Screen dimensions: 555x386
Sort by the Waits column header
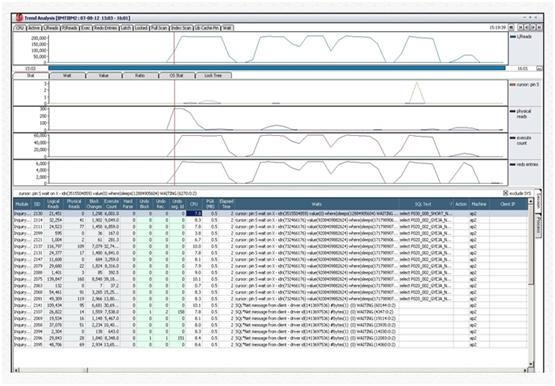tap(316, 204)
